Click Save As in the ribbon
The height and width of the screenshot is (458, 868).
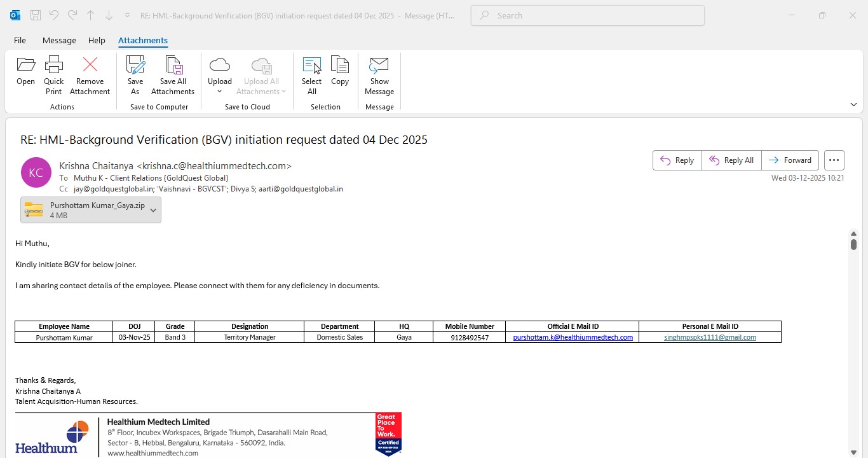click(x=135, y=75)
